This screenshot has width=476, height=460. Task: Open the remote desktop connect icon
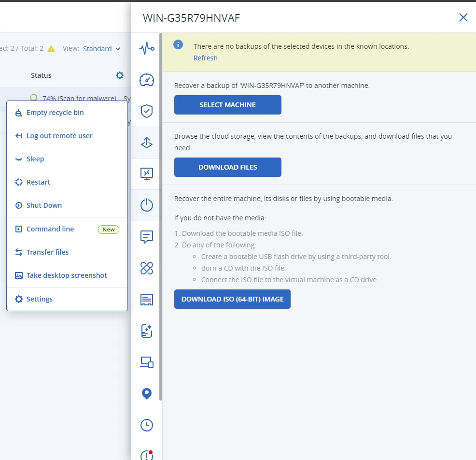[147, 174]
